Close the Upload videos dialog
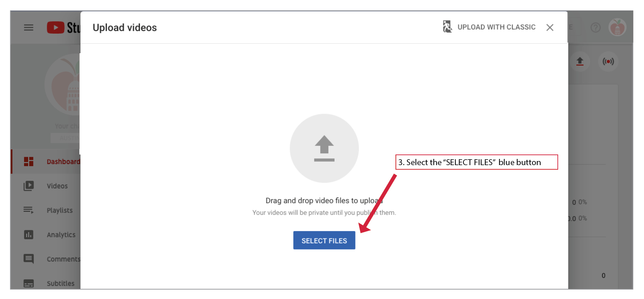This screenshot has height=299, width=644. [550, 27]
